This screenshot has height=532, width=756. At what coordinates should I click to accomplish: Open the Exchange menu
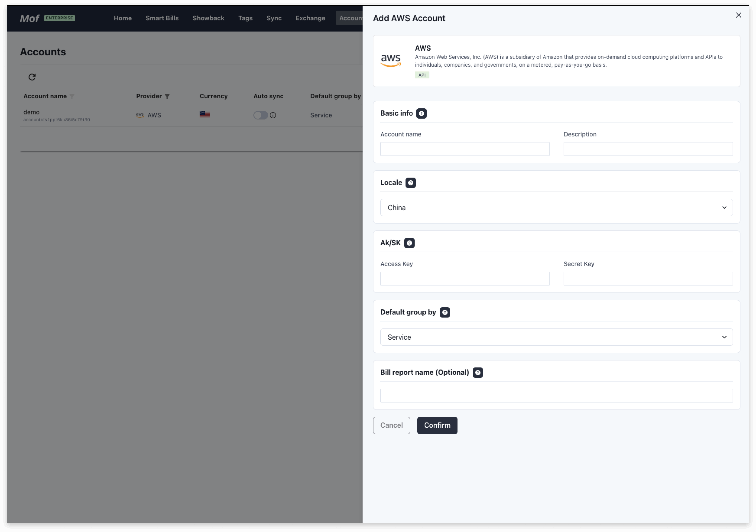pyautogui.click(x=310, y=18)
